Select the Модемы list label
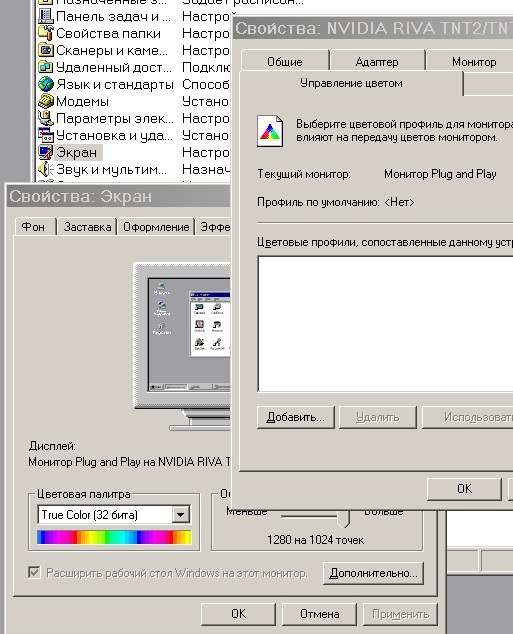 [82, 101]
